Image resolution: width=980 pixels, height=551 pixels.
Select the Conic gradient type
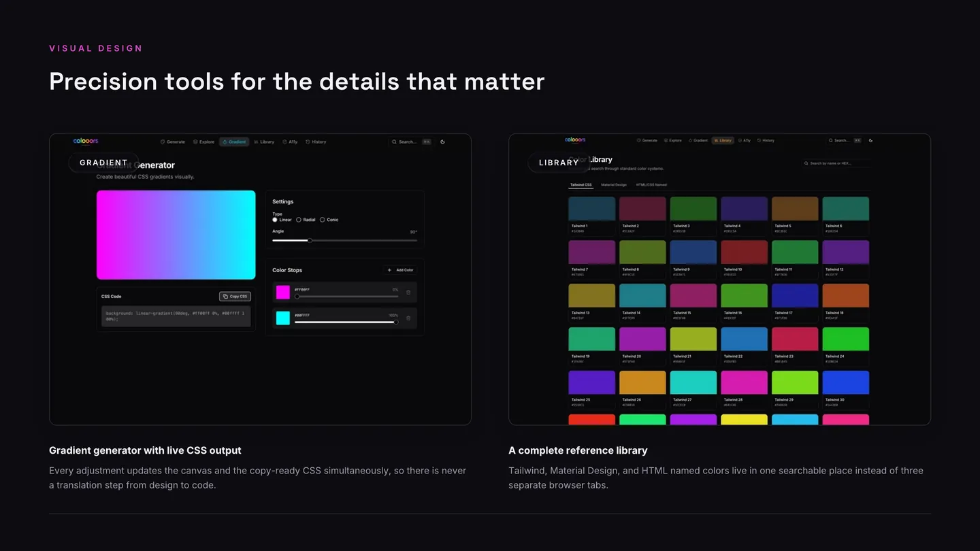pyautogui.click(x=329, y=220)
